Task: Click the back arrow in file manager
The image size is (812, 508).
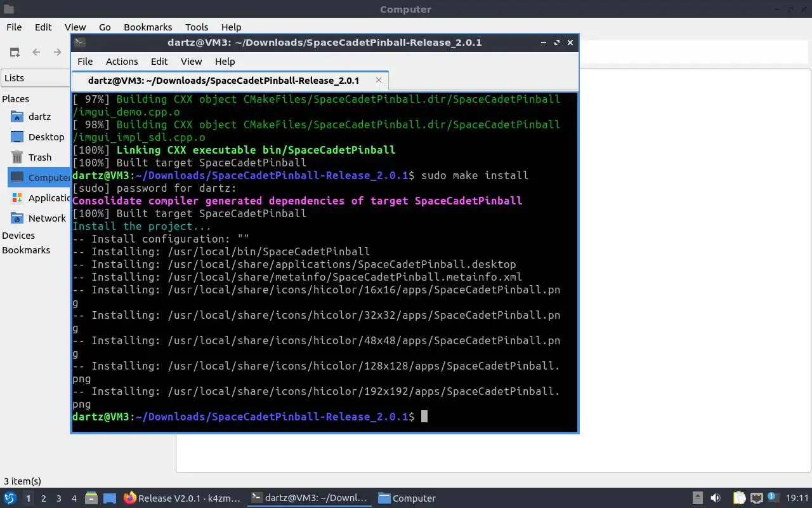Action: point(36,52)
